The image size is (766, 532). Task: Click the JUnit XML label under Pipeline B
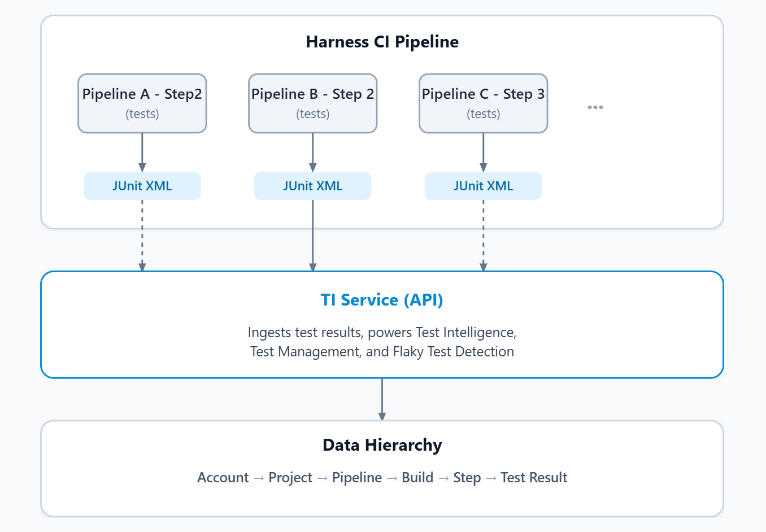pyautogui.click(x=313, y=186)
